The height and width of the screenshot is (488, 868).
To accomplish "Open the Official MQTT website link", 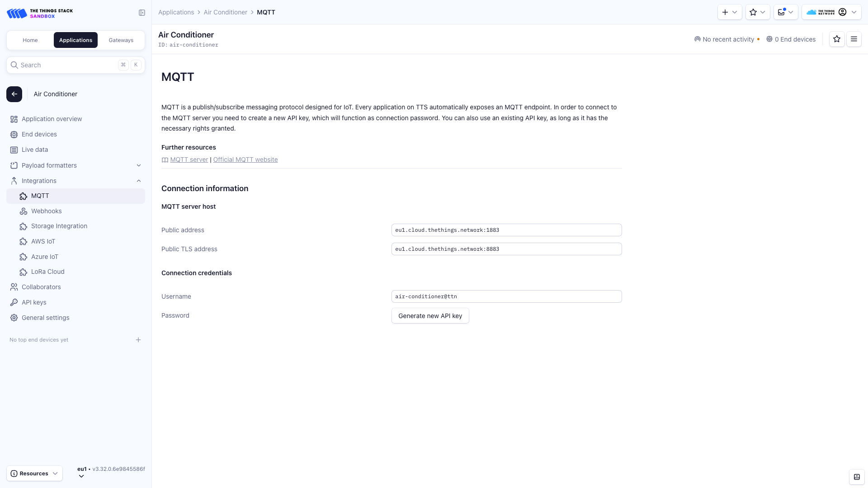I will pos(245,160).
